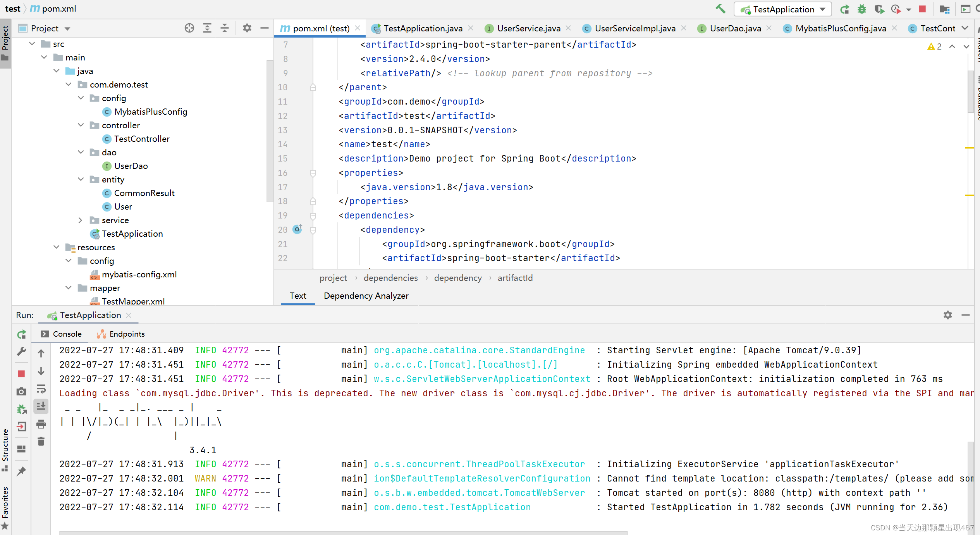The width and height of the screenshot is (980, 535).
Task: Click the Debug bug icon in top toolbar
Action: [862, 9]
